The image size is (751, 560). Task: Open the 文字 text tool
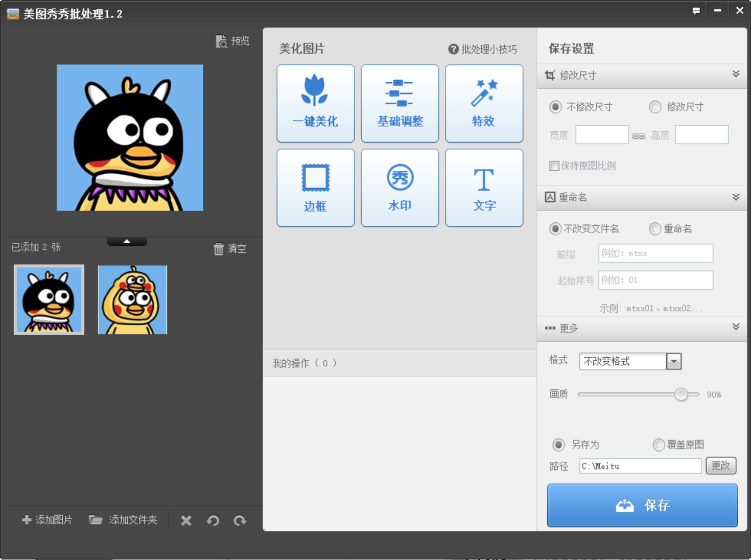click(484, 188)
